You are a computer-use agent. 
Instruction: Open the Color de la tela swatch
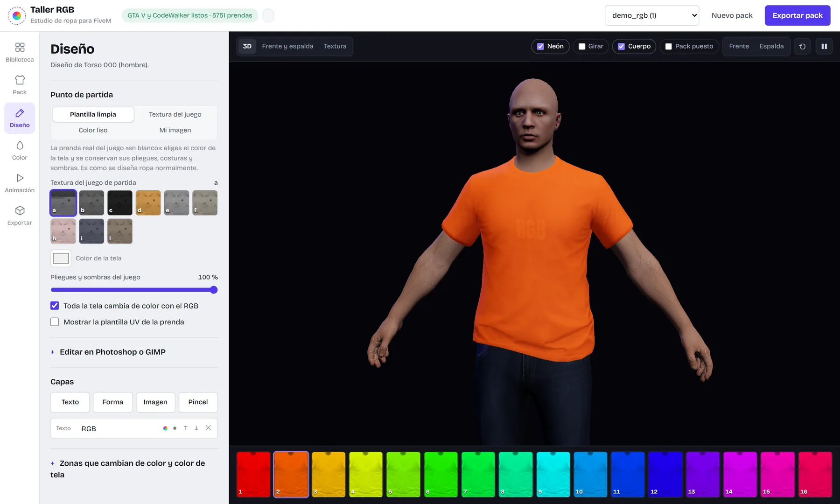coord(61,258)
